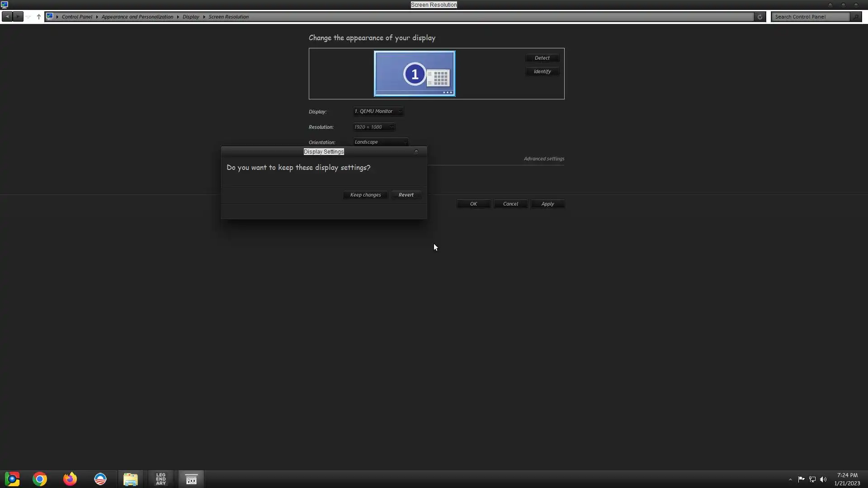Launch Google Chrome from taskbar
Viewport: 868px width, 488px height.
[40, 479]
